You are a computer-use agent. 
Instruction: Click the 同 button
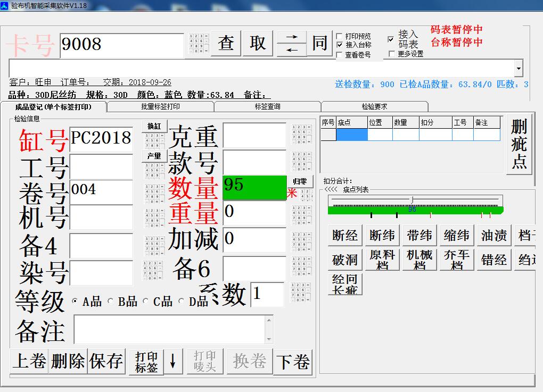[319, 43]
